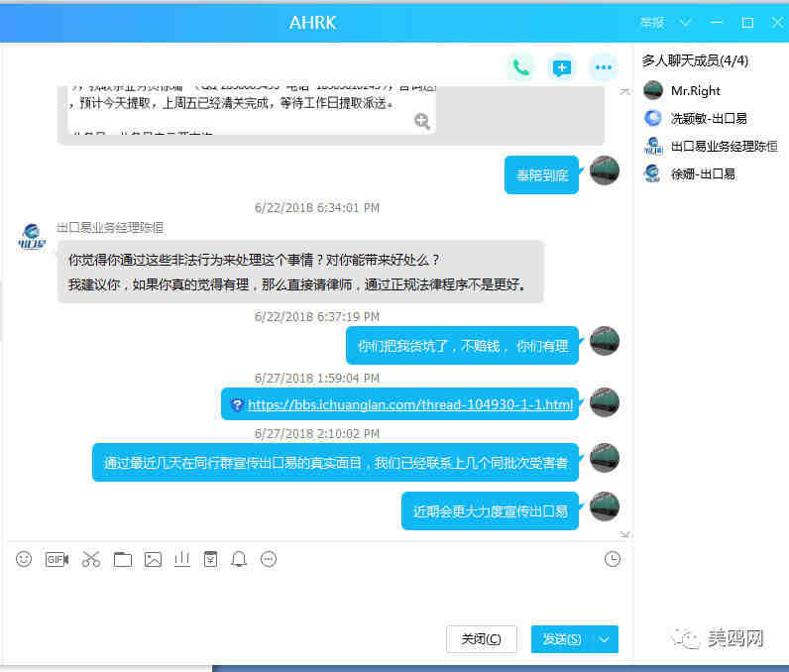Click the red packet money icon
Image resolution: width=789 pixels, height=672 pixels.
210,559
